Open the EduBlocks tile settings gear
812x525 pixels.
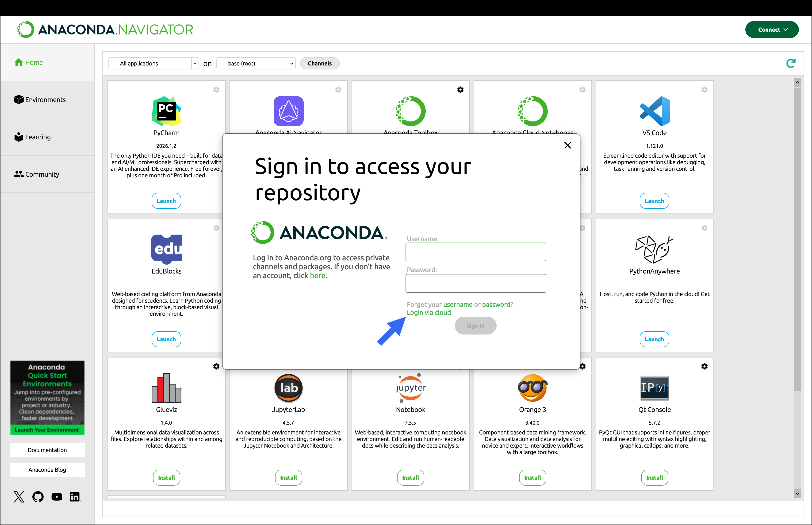click(x=216, y=228)
